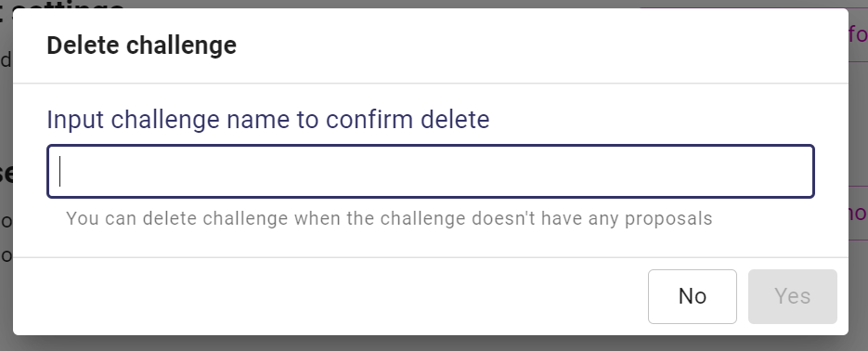
Task: Click the word 'proposals' in the hint text
Action: [668, 219]
